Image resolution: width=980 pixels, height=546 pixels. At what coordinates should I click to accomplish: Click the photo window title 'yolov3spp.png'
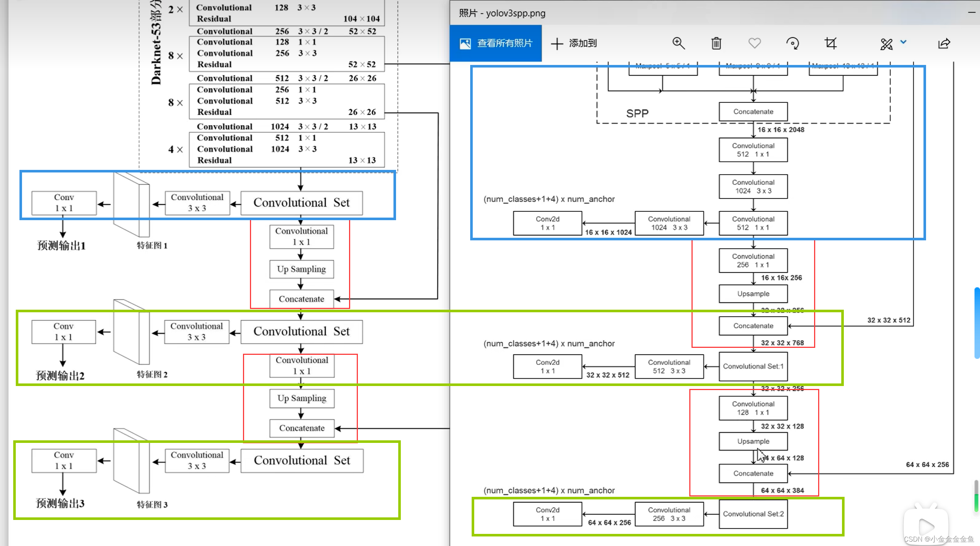click(x=515, y=13)
